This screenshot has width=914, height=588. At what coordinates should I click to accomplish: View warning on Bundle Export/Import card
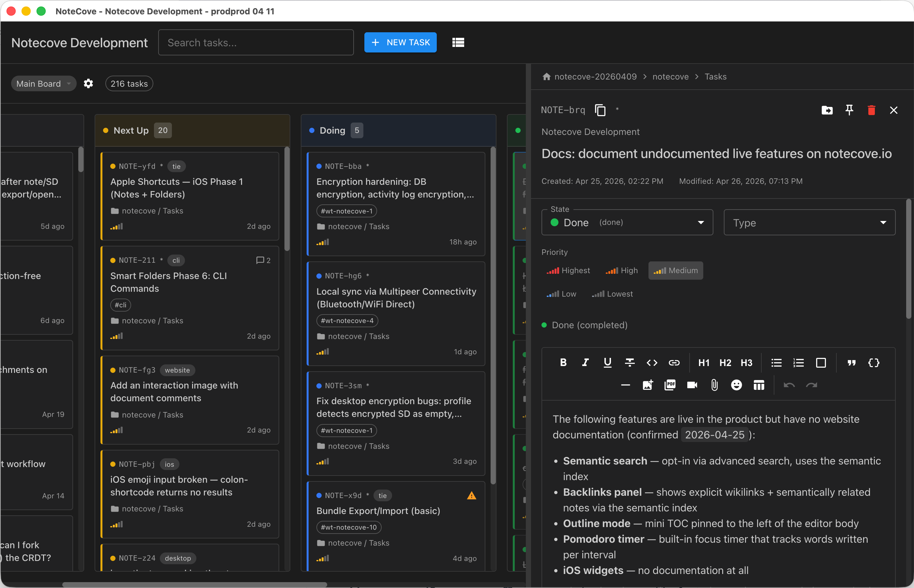[472, 495]
